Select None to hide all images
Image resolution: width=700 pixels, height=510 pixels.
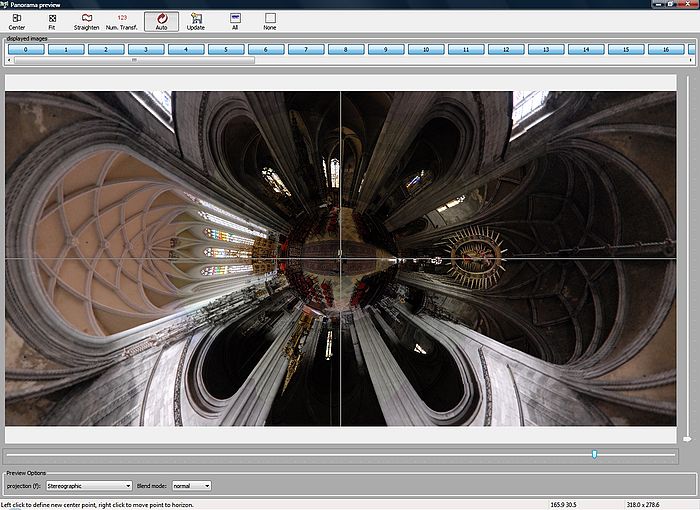point(270,20)
